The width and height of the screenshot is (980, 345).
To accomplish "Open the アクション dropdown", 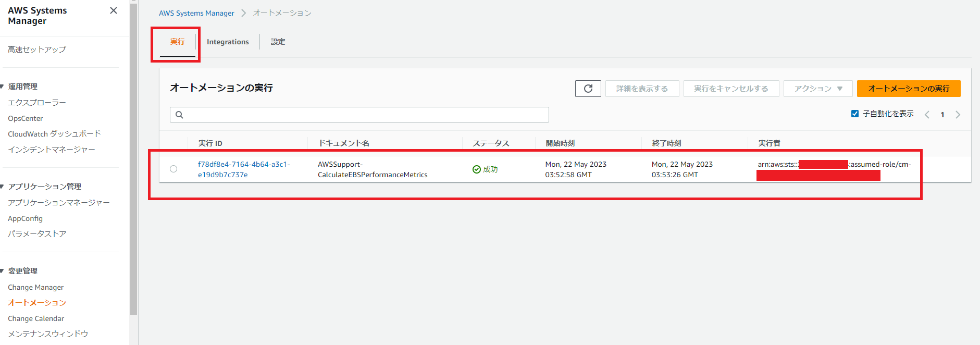I will click(818, 89).
